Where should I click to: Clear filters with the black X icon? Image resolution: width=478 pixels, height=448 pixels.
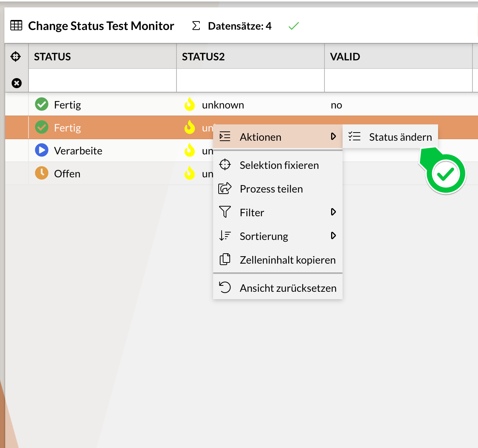pyautogui.click(x=16, y=83)
